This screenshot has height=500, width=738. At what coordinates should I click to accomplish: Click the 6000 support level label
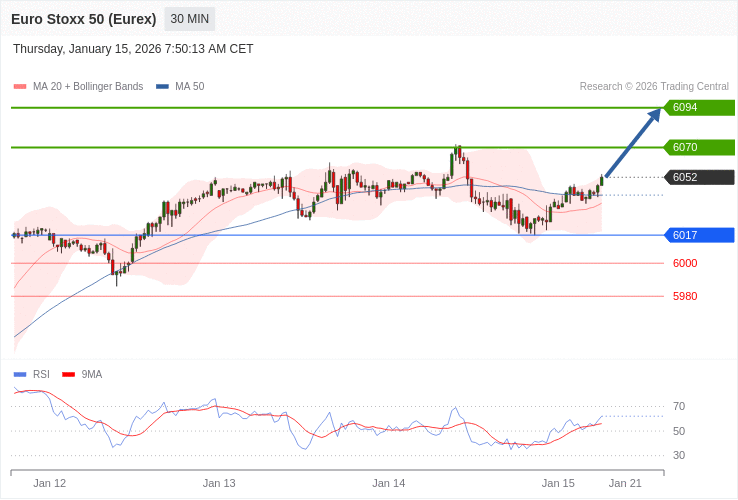point(685,263)
